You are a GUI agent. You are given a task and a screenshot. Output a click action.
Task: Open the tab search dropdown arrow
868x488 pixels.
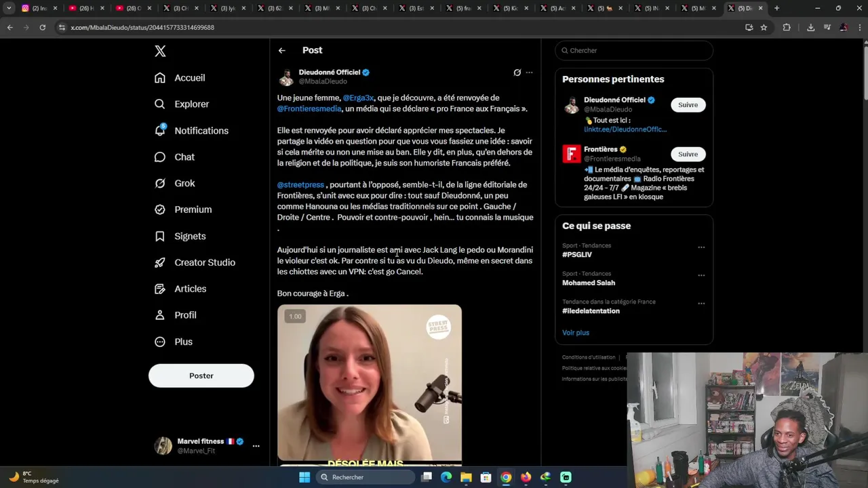(x=9, y=8)
